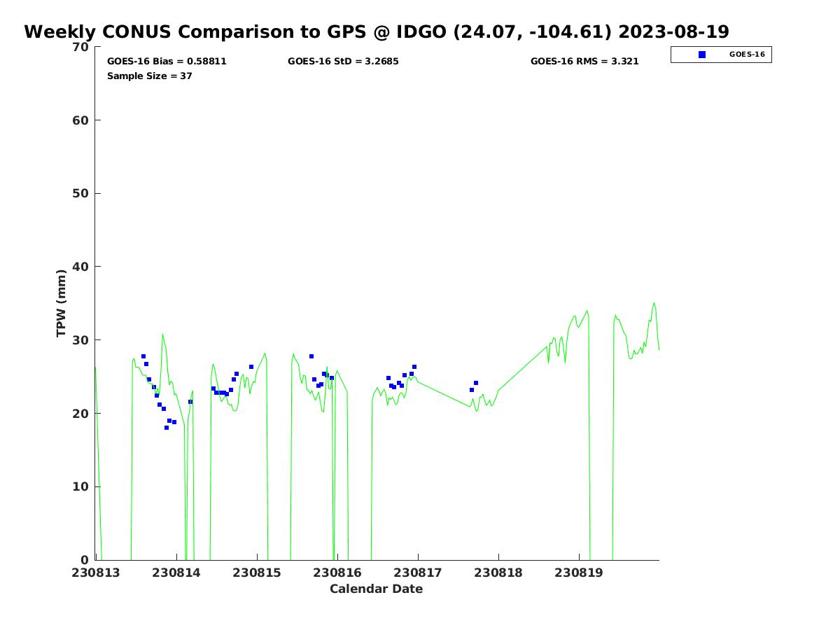This screenshot has width=840, height=630.
Task: Click y-axis tick label 0
Action: (85, 560)
